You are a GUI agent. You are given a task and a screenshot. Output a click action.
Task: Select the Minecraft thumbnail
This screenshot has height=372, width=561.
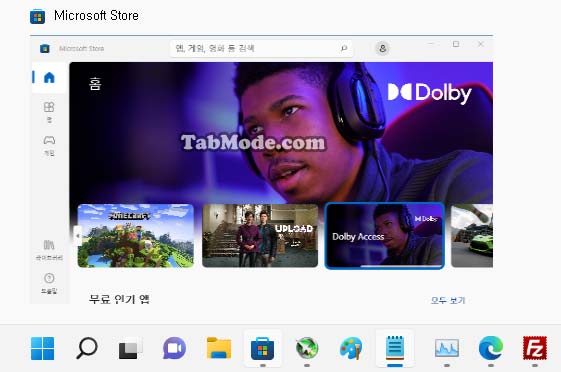pyautogui.click(x=136, y=236)
